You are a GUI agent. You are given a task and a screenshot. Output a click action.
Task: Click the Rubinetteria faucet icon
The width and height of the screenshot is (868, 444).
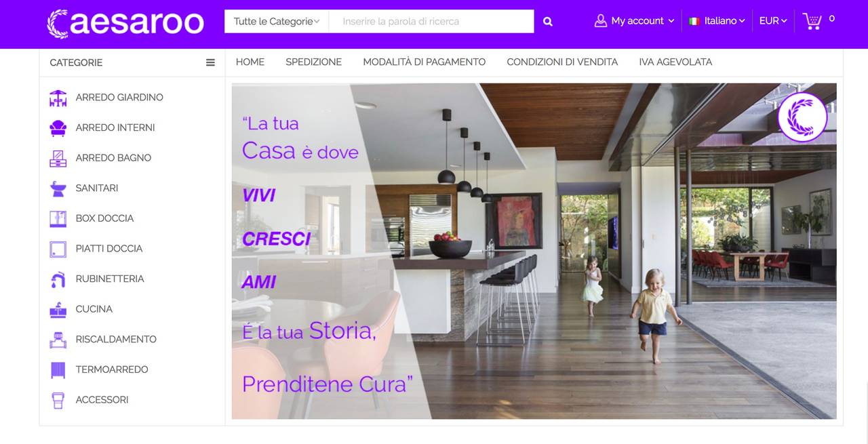pyautogui.click(x=58, y=279)
